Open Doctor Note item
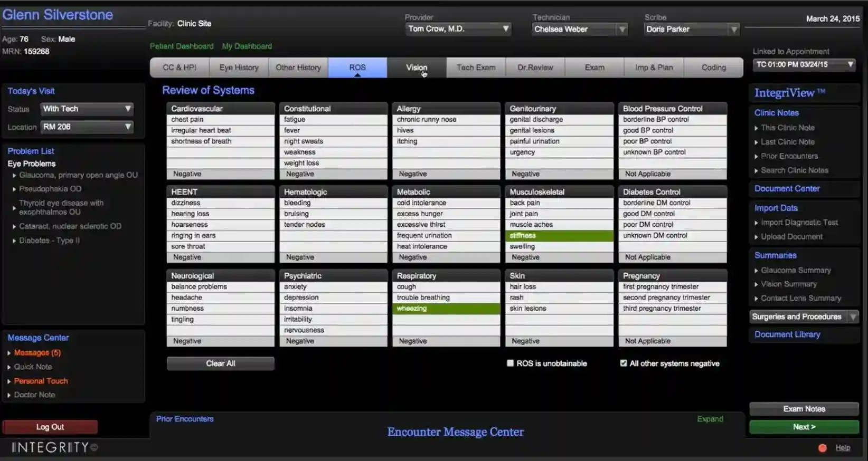Screen dimensions: 868x461 [34, 395]
